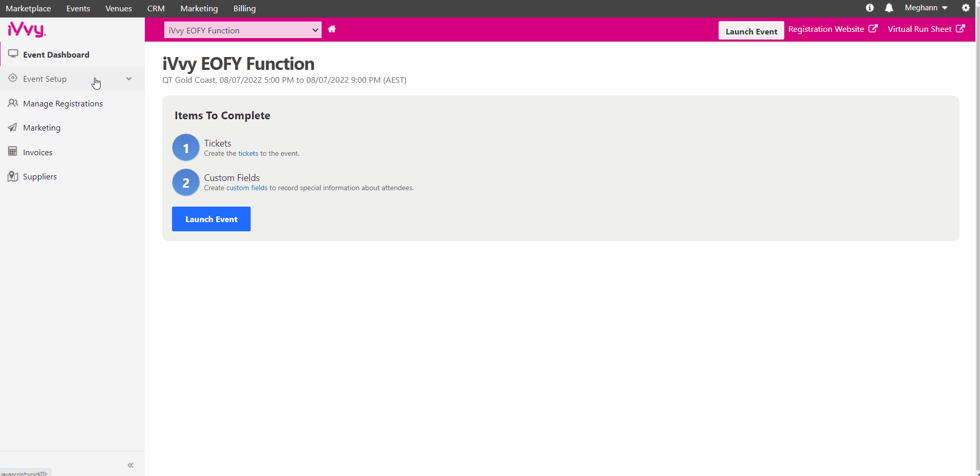Click the page vertical scrollbar
Screen dimensions: 980x476
click(977, 238)
